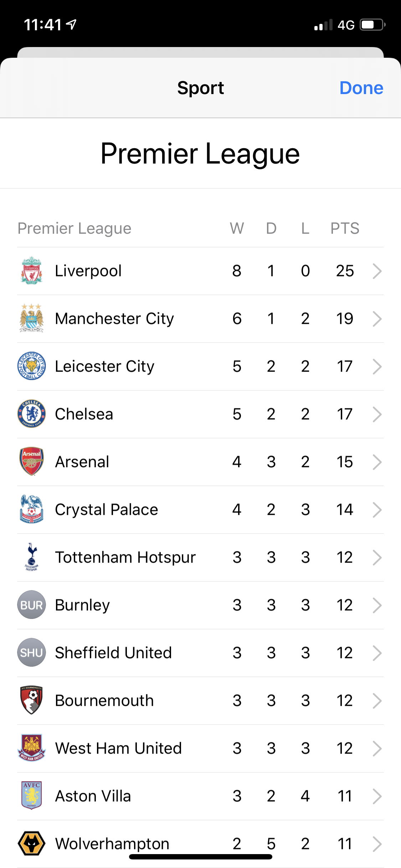The width and height of the screenshot is (401, 868).
Task: Select the Arsenal cannon crest
Action: 32,461
